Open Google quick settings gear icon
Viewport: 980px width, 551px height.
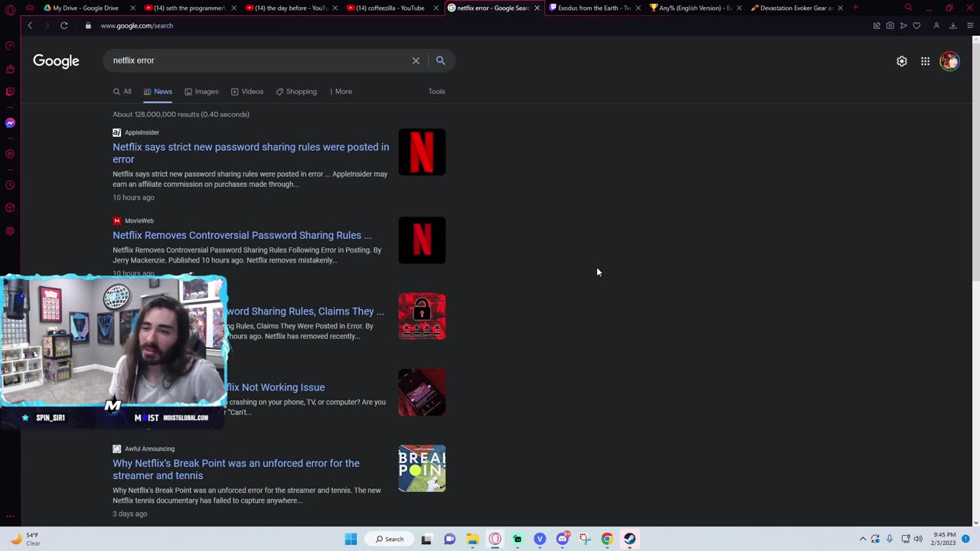click(x=902, y=61)
